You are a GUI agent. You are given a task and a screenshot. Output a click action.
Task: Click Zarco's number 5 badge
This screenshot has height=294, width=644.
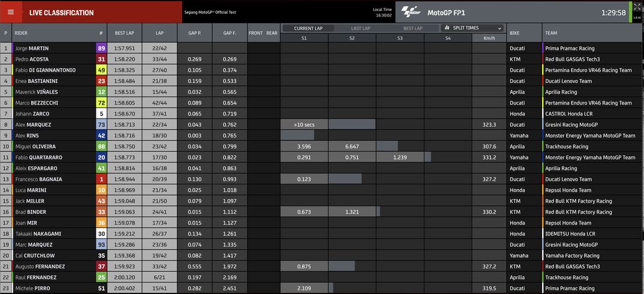tap(101, 113)
